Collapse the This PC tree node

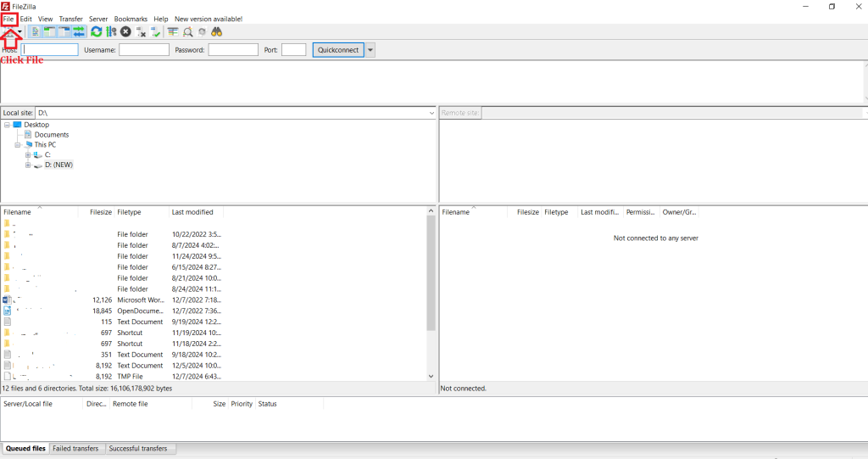click(x=18, y=145)
